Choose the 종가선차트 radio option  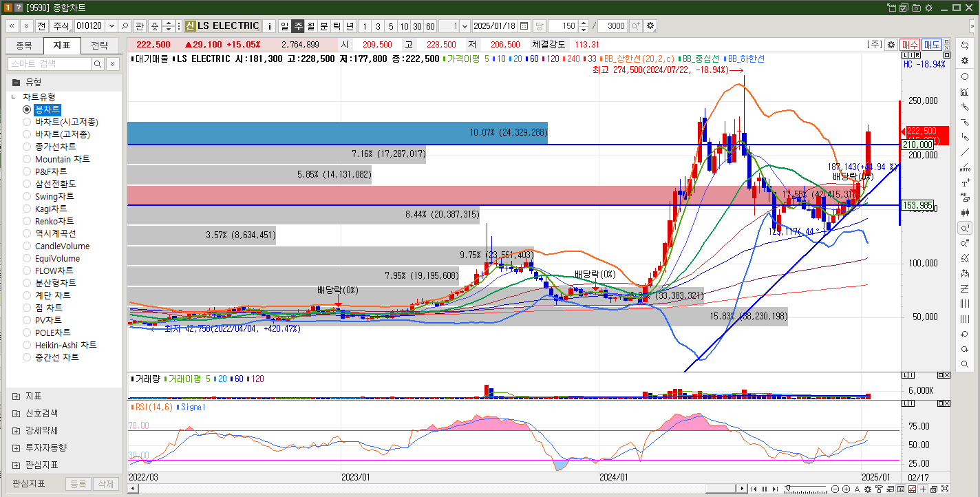coord(27,147)
